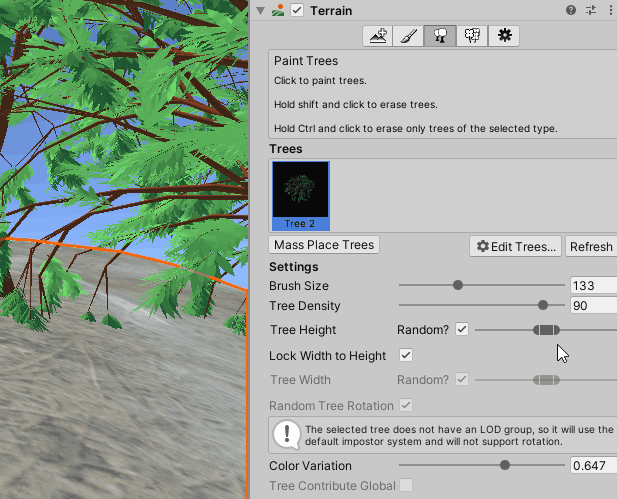
Task: Open Terrain Settings gear tab
Action: (504, 36)
